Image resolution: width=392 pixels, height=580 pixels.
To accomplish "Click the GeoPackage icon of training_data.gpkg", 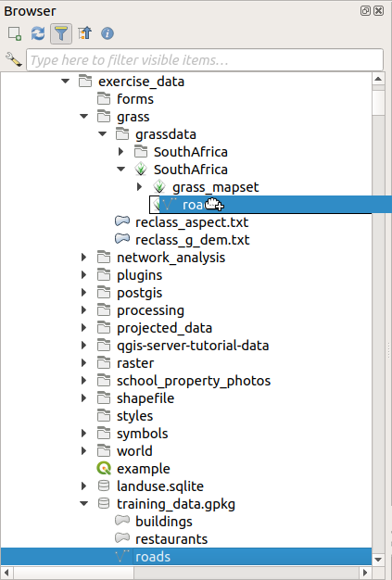I will [x=104, y=503].
